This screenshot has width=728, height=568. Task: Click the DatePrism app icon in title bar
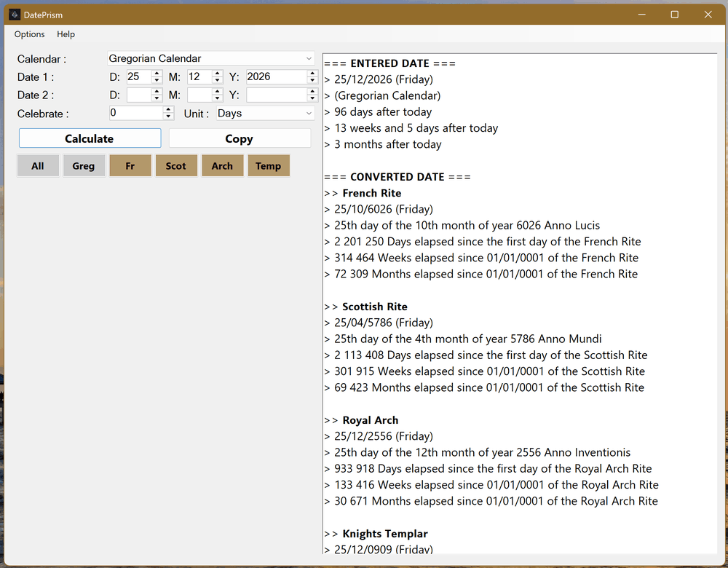click(x=15, y=15)
